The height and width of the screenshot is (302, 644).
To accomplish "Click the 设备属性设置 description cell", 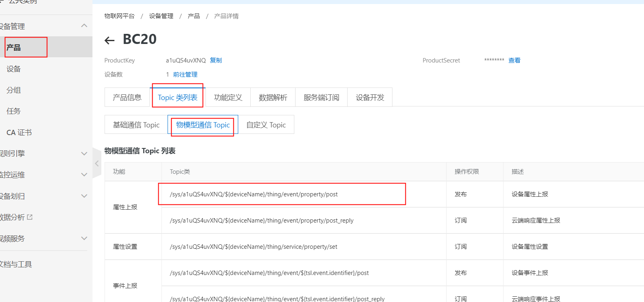I will coord(530,247).
